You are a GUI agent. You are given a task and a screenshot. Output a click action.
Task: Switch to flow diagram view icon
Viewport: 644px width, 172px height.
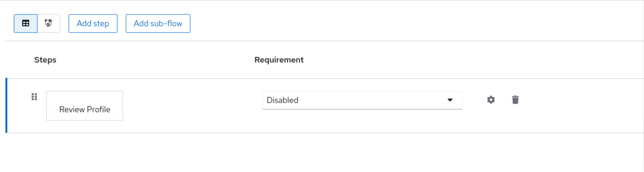pos(48,23)
